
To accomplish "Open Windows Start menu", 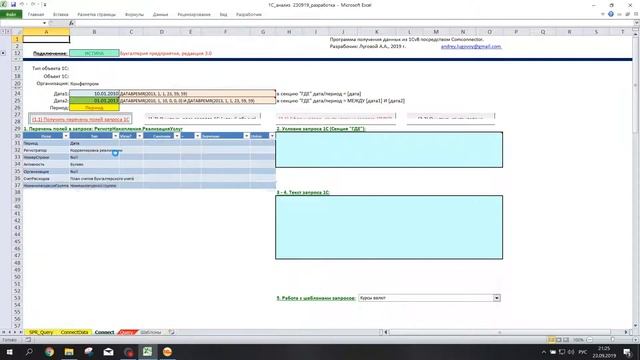I will click(9, 352).
